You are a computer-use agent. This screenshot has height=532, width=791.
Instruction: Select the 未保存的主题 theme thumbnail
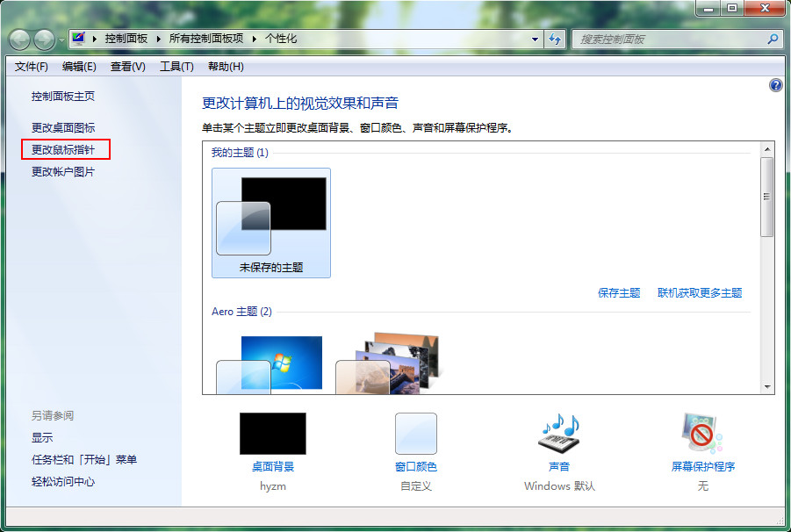tap(271, 223)
